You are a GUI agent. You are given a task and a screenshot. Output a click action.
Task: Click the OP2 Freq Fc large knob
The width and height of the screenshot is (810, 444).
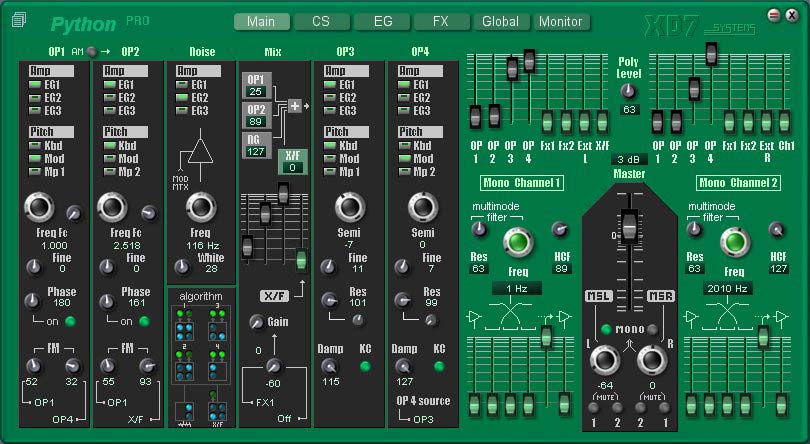pos(112,207)
